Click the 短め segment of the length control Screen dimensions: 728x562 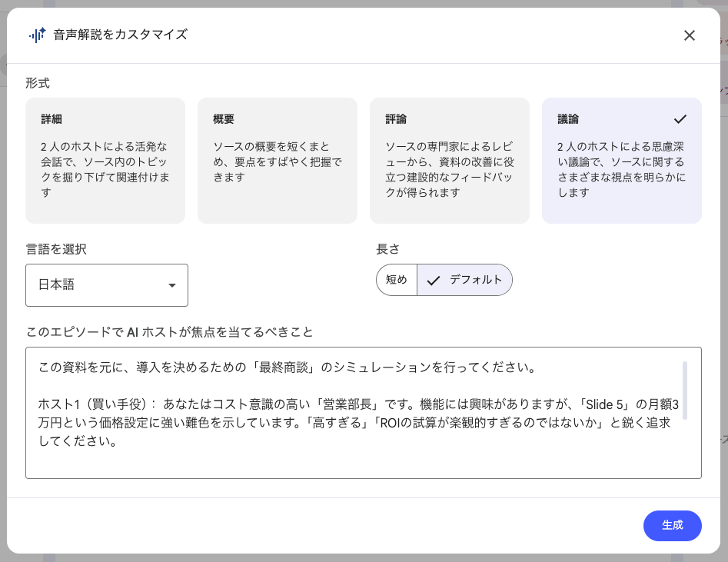397,280
